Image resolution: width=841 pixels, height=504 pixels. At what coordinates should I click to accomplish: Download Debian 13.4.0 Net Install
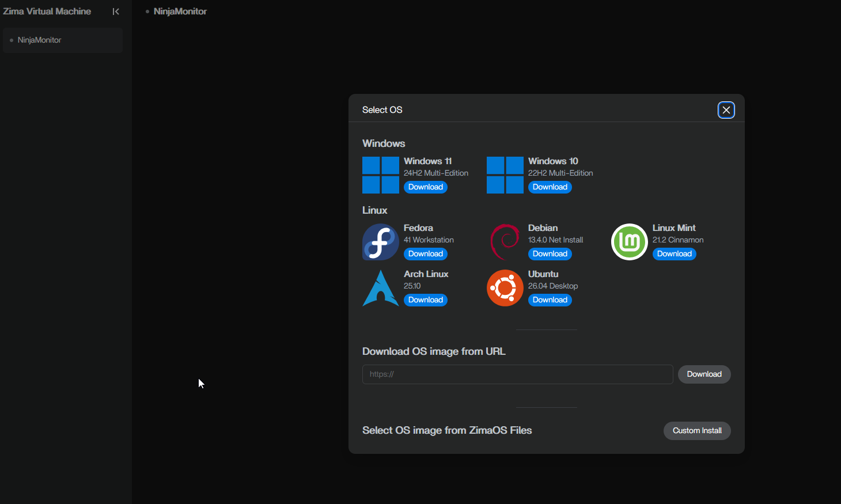tap(550, 254)
